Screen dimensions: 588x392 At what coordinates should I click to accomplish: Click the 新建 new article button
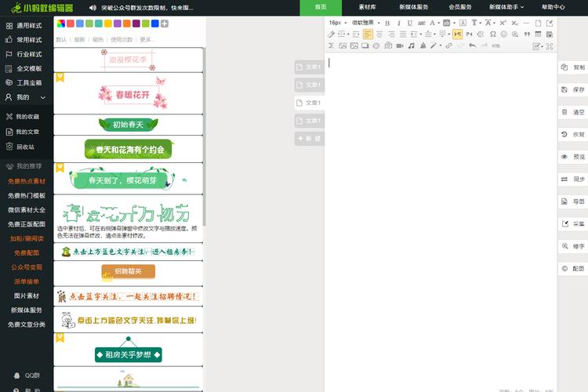(310, 139)
